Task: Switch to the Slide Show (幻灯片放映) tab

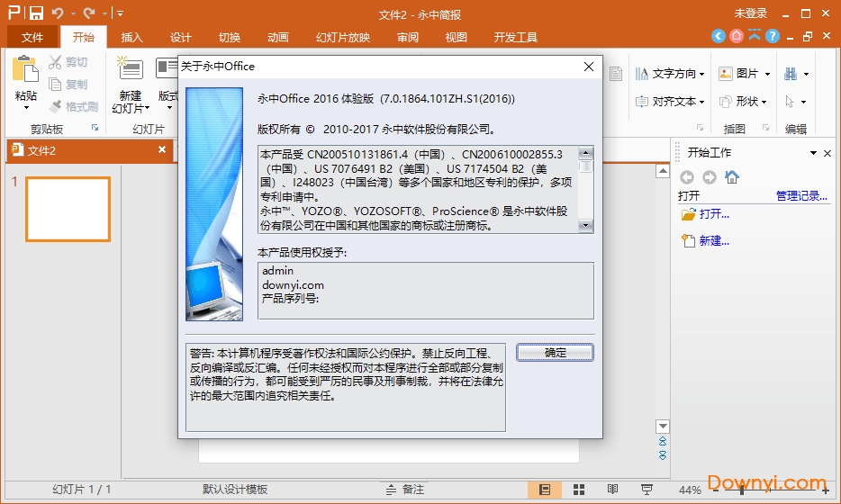Action: tap(343, 37)
